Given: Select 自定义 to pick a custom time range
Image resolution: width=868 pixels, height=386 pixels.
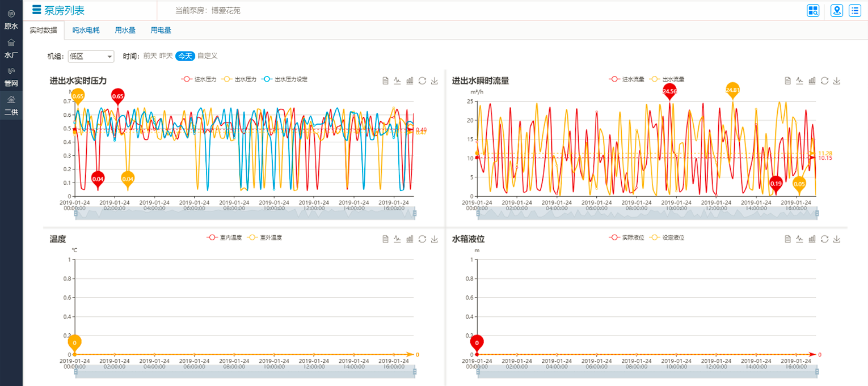Looking at the screenshot, I should [207, 56].
